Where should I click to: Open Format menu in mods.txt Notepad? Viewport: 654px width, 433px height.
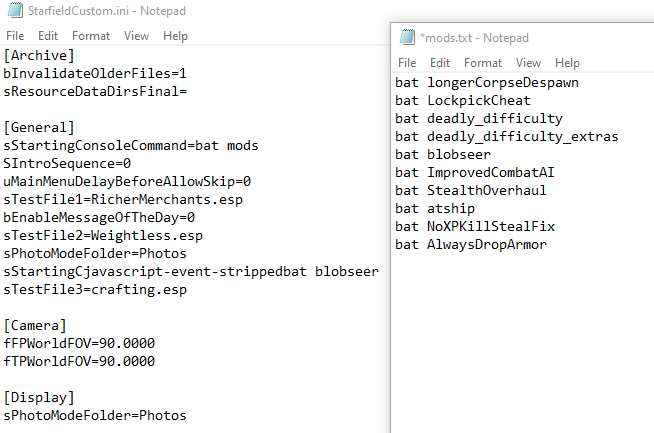click(x=483, y=63)
